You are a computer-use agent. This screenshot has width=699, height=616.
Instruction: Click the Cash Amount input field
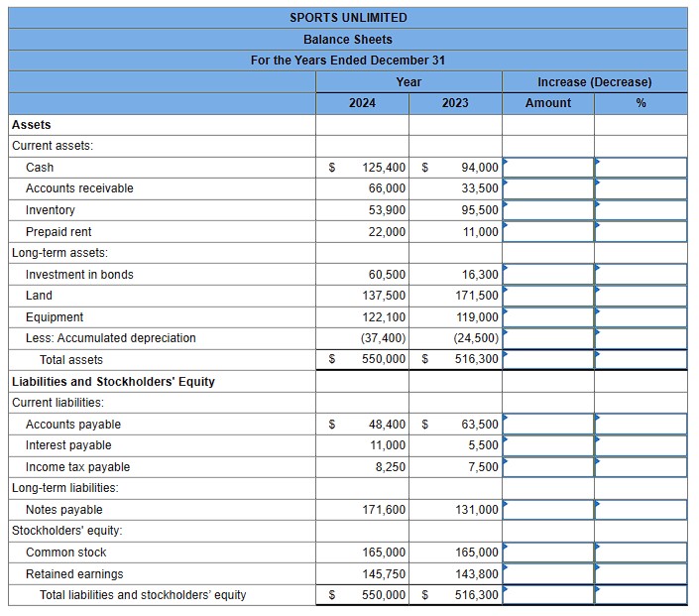pyautogui.click(x=548, y=168)
